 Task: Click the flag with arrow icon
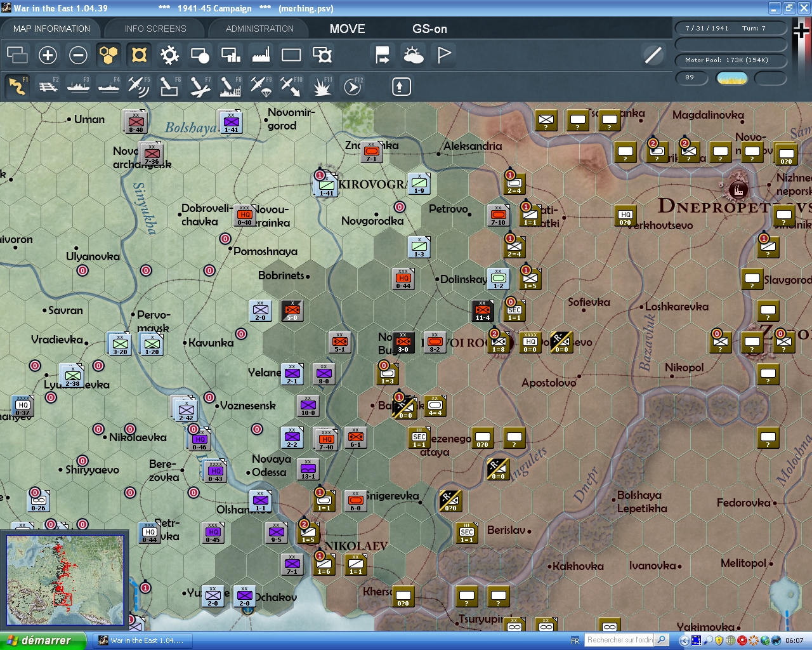383,55
